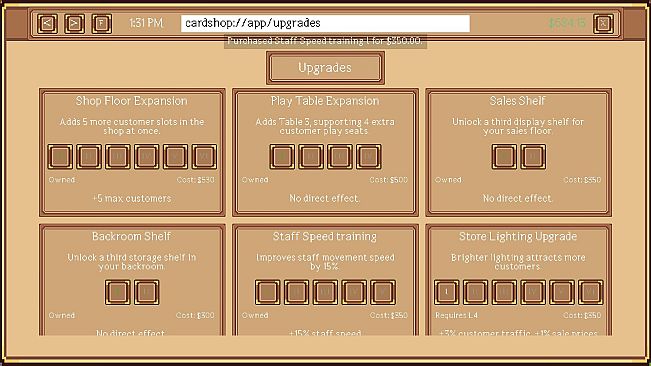651x366 pixels.
Task: Select Staff Speed training level III box
Action: pyautogui.click(x=325, y=292)
